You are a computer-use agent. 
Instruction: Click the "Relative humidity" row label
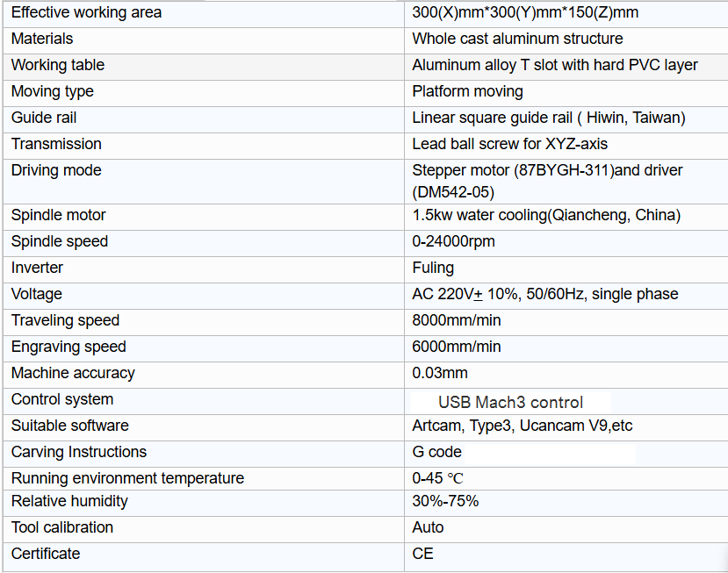[x=69, y=501]
